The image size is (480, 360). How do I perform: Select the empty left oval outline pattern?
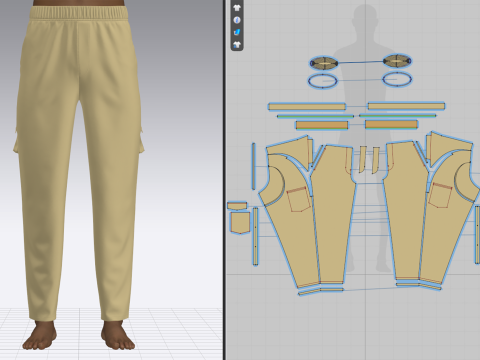coord(323,81)
